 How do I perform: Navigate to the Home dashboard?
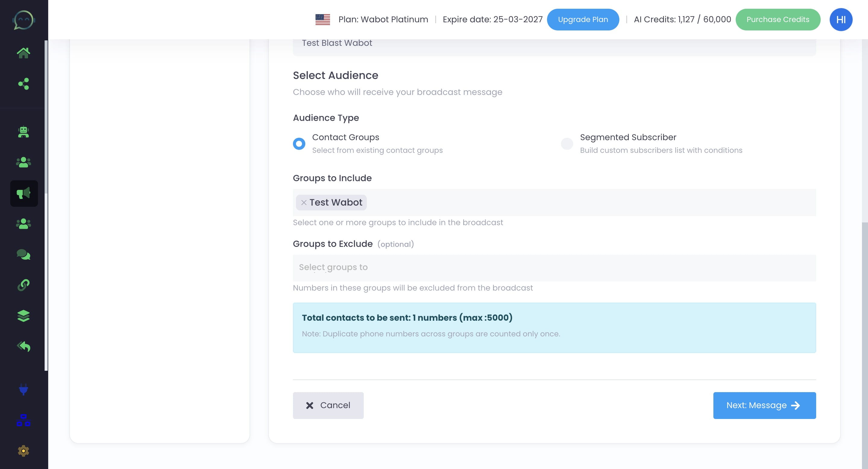(x=24, y=52)
